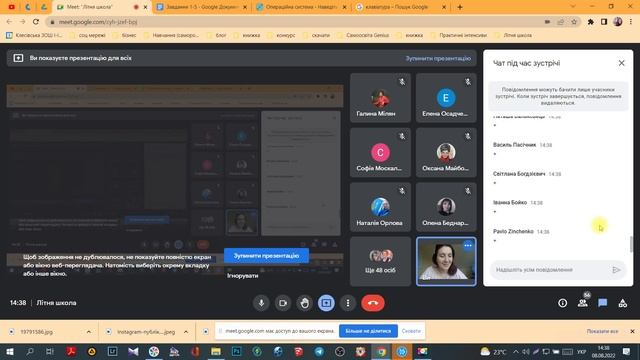
Task: Click the chat panel scrollbar
Action: pyautogui.click(x=631, y=244)
